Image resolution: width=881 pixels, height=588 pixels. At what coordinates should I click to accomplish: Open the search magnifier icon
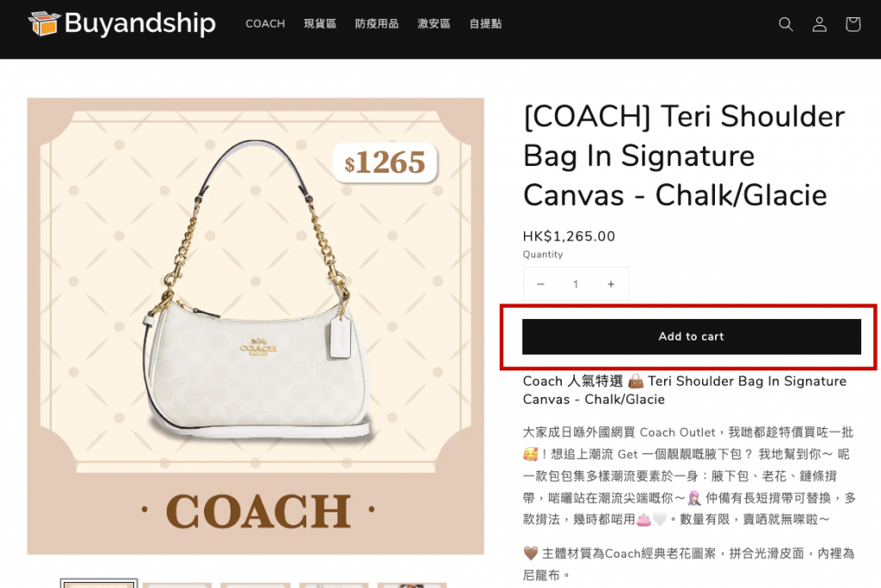click(786, 24)
